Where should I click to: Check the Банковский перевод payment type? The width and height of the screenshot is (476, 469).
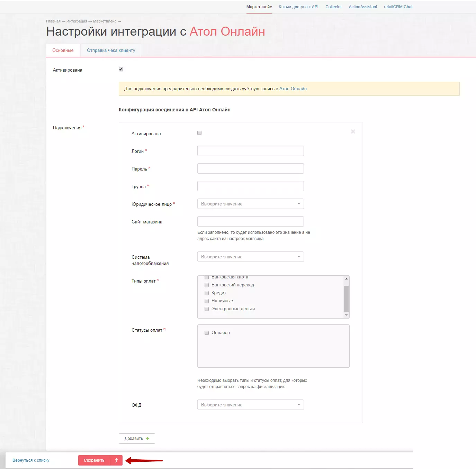point(207,285)
